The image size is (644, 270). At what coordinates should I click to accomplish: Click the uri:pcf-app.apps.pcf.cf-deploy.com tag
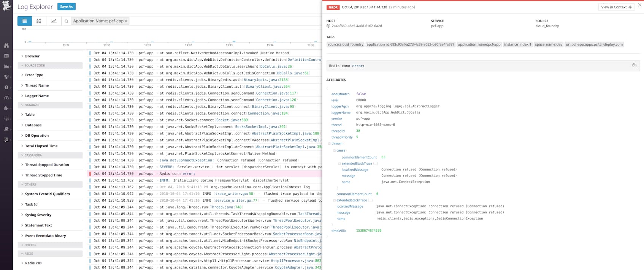pos(594,44)
